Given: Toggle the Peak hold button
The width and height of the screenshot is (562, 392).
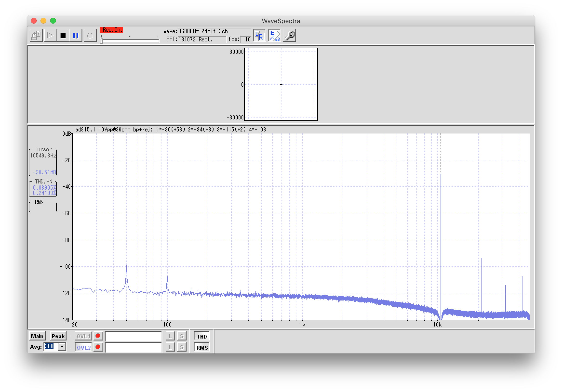Looking at the screenshot, I should coord(58,336).
